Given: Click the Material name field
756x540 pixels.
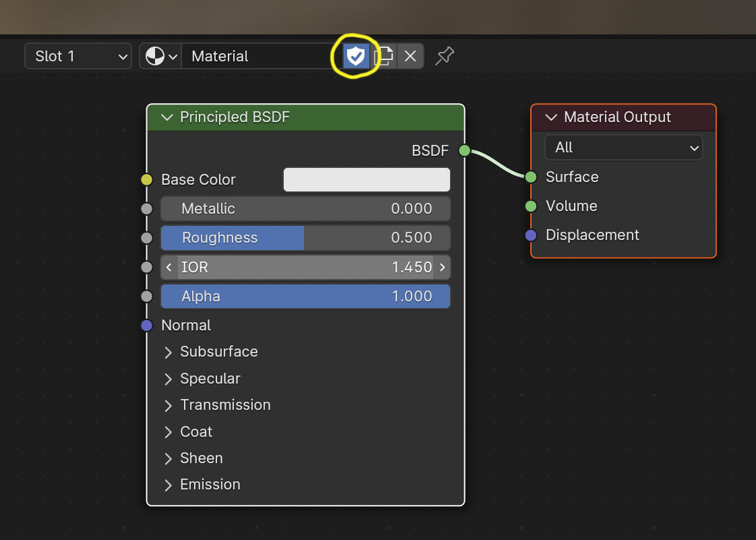Looking at the screenshot, I should tap(262, 57).
